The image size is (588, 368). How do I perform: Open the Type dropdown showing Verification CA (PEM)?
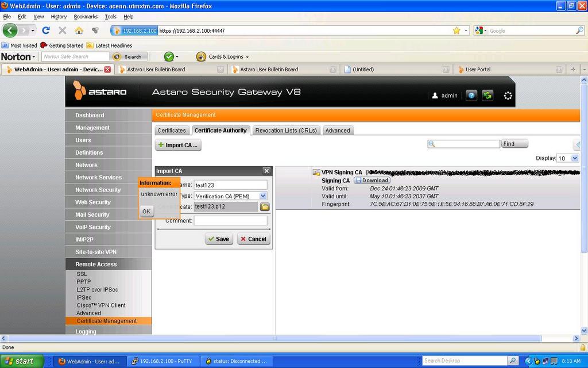point(230,196)
